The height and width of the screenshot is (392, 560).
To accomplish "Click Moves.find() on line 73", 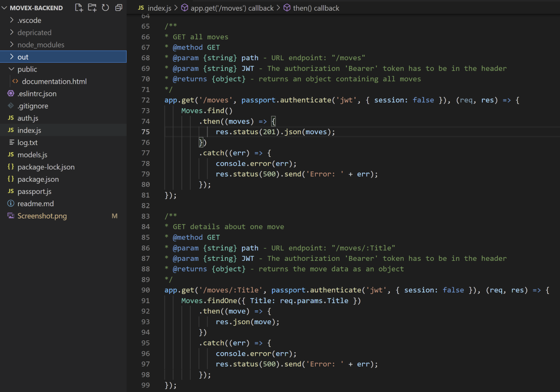I will pos(207,111).
